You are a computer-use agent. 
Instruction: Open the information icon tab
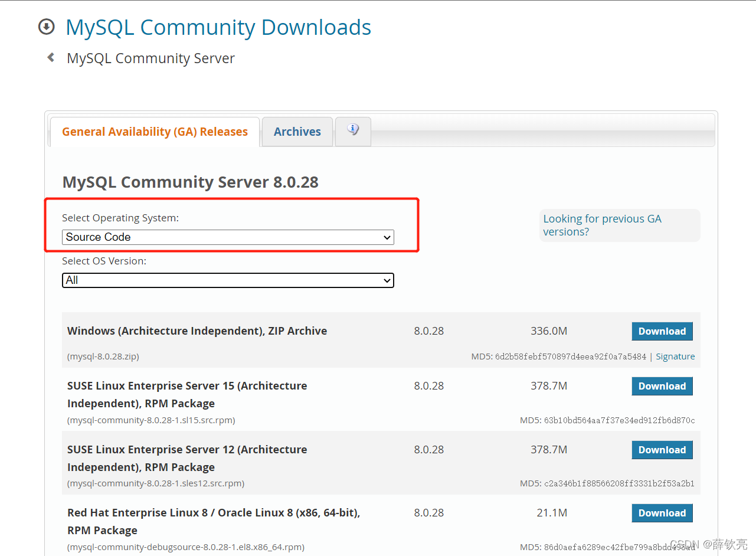tap(353, 130)
